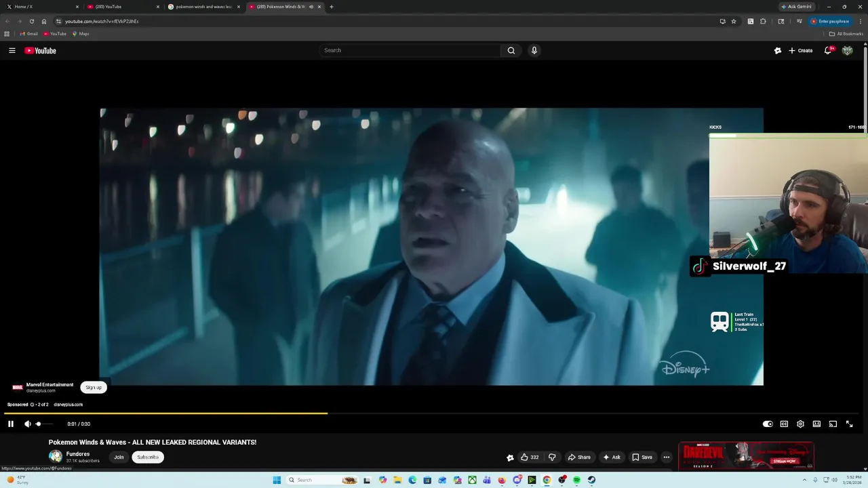The height and width of the screenshot is (488, 868).
Task: Toggle autoplay switch
Action: tap(768, 424)
